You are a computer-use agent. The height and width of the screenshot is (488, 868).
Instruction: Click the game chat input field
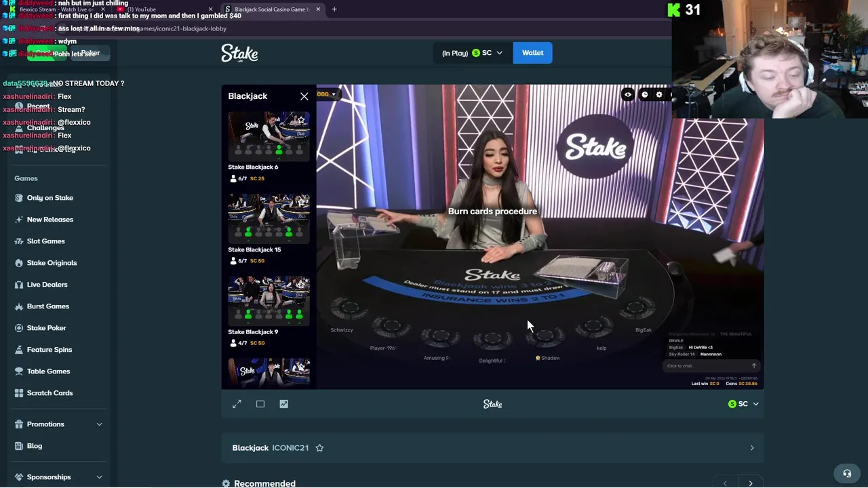pyautogui.click(x=705, y=366)
